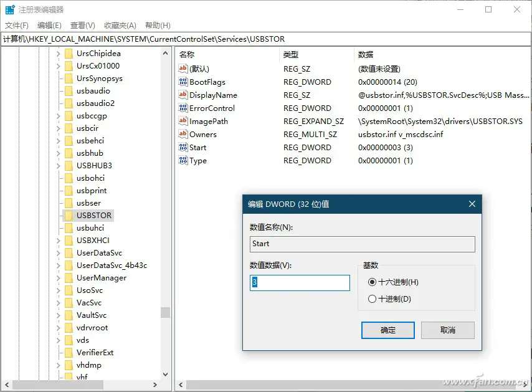Click the 0x00000014 (20) data value
Image resolution: width=532 pixels, height=392 pixels.
pos(387,82)
